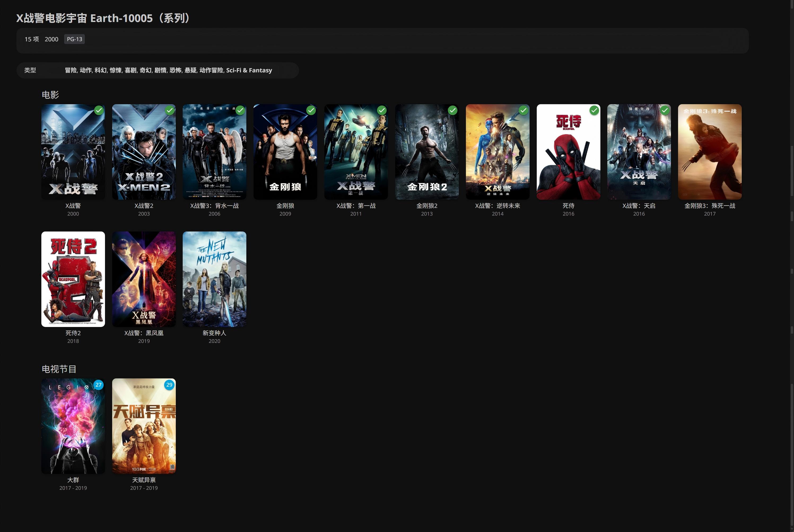Click the 电影 section heading

[50, 95]
